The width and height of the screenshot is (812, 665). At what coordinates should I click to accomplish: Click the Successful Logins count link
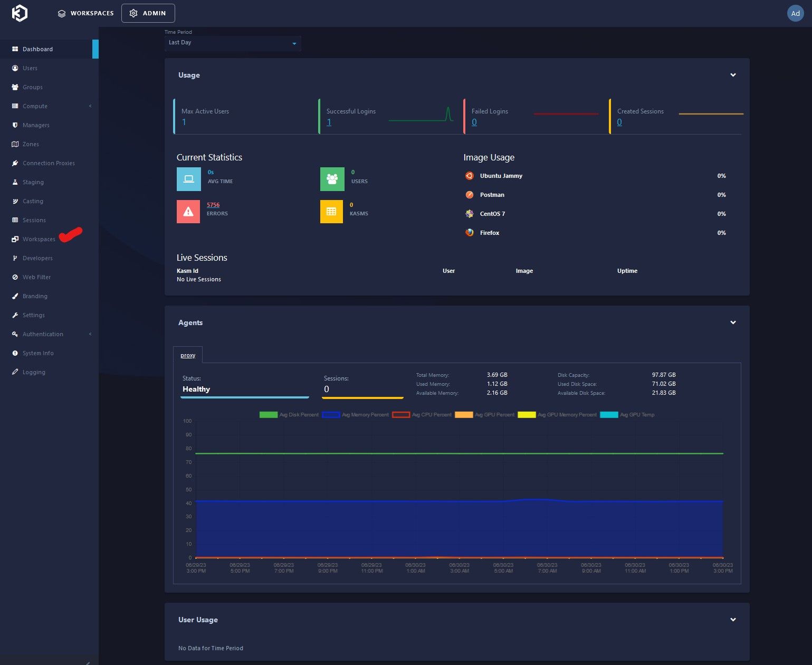click(329, 122)
